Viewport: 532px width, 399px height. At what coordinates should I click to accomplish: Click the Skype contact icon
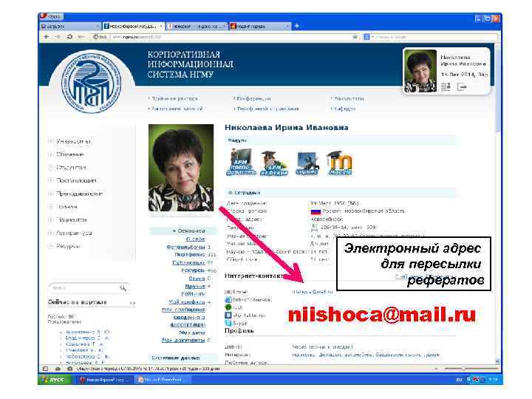coord(228,323)
